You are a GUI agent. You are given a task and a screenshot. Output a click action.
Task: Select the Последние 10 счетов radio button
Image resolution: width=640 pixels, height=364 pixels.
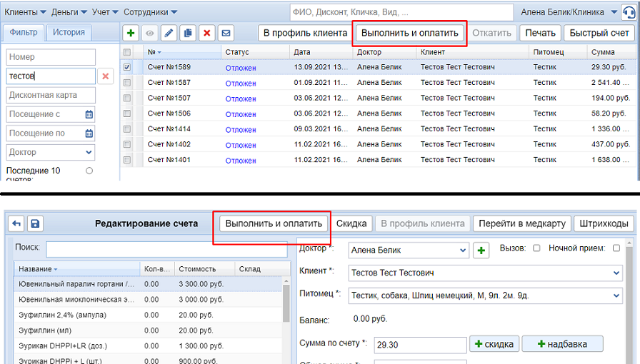[89, 171]
